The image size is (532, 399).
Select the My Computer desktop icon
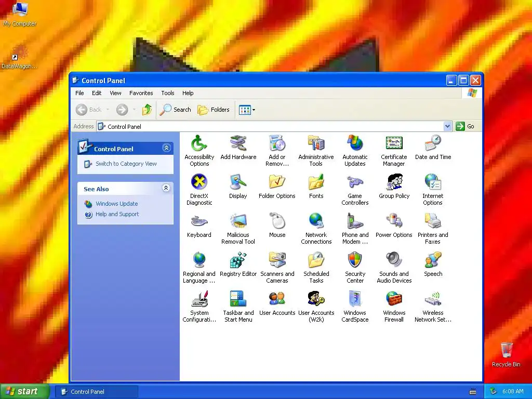click(20, 14)
